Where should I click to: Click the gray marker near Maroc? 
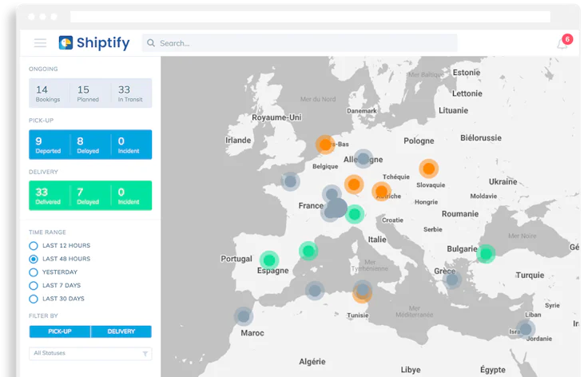pos(244,315)
